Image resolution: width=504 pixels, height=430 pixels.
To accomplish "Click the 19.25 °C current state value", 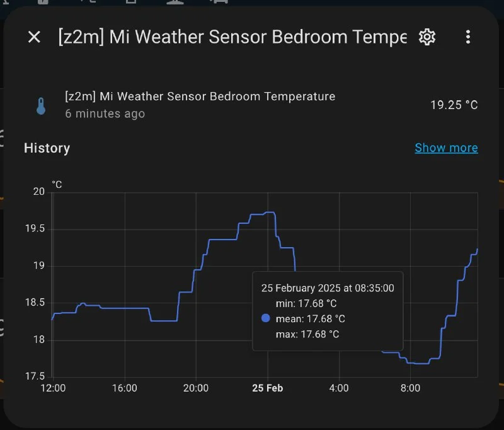I will click(x=454, y=105).
